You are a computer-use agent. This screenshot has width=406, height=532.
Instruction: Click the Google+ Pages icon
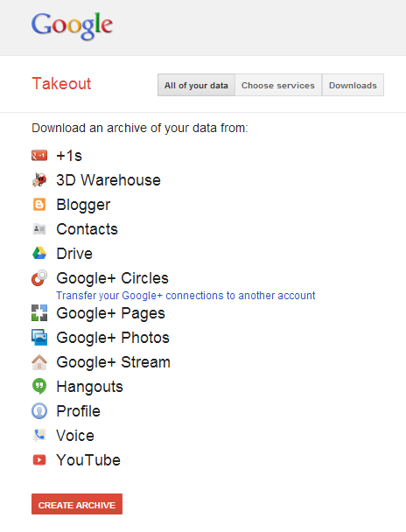(39, 313)
